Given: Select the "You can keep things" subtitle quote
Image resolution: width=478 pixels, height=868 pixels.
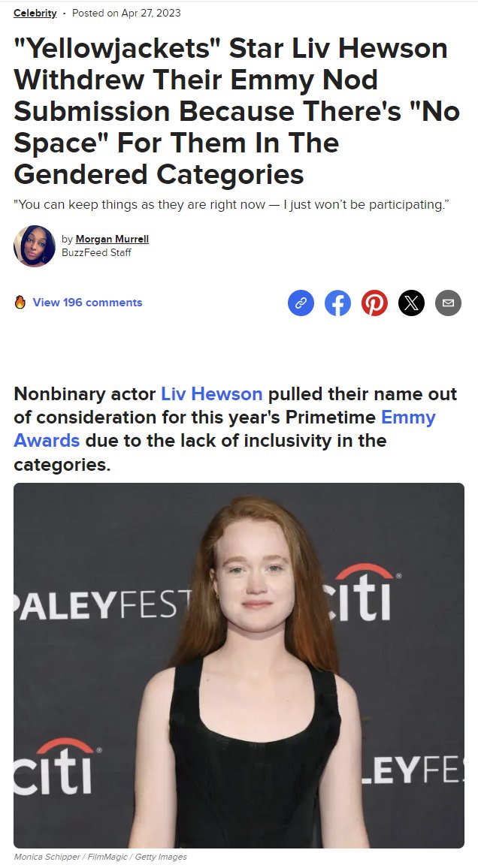Looking at the screenshot, I should (231, 204).
